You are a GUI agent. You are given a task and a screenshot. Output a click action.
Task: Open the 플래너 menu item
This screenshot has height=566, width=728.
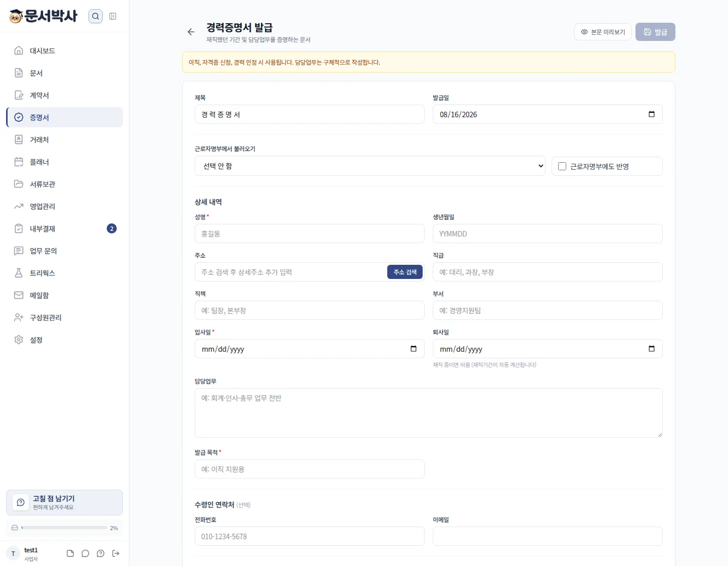pyautogui.click(x=65, y=162)
